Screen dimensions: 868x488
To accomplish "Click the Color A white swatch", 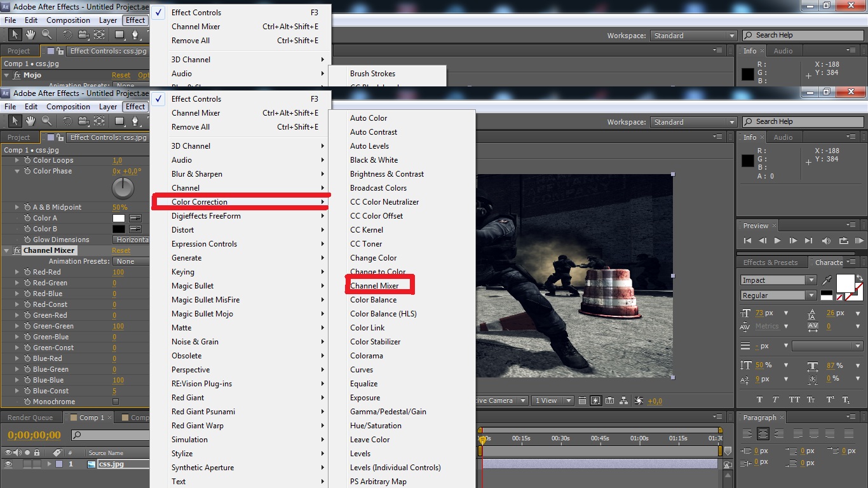I will pos(119,218).
